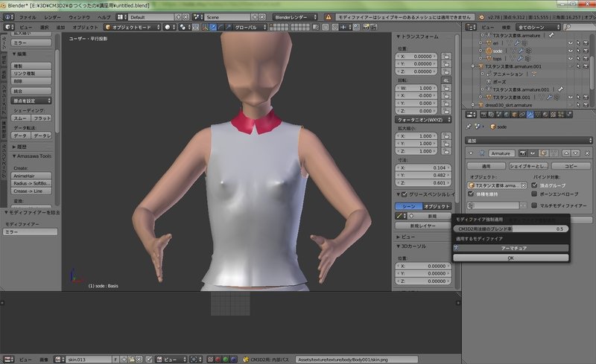The width and height of the screenshot is (596, 364).
Task: Enable the マルチモディファイアー checkbox
Action: pos(535,204)
